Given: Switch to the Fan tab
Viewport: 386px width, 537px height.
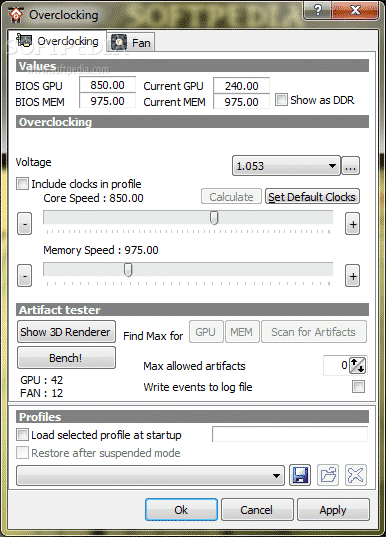Looking at the screenshot, I should pyautogui.click(x=131, y=42).
